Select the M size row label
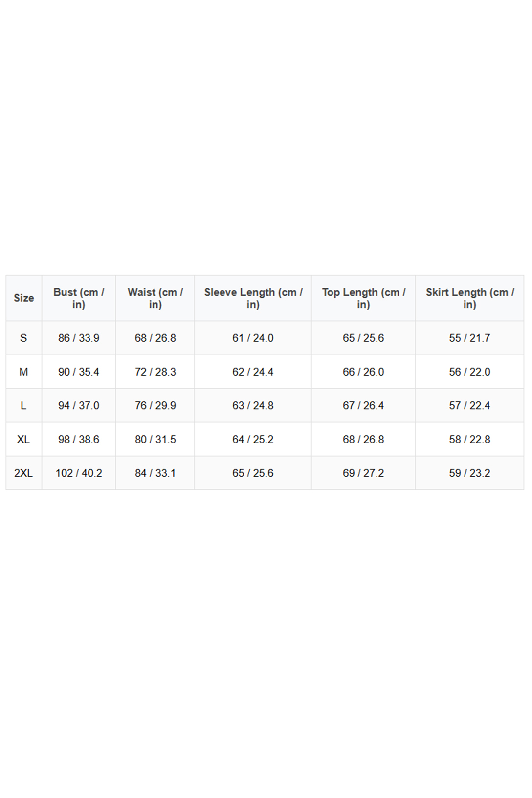Viewport: 532px width, 798px height. tap(23, 372)
